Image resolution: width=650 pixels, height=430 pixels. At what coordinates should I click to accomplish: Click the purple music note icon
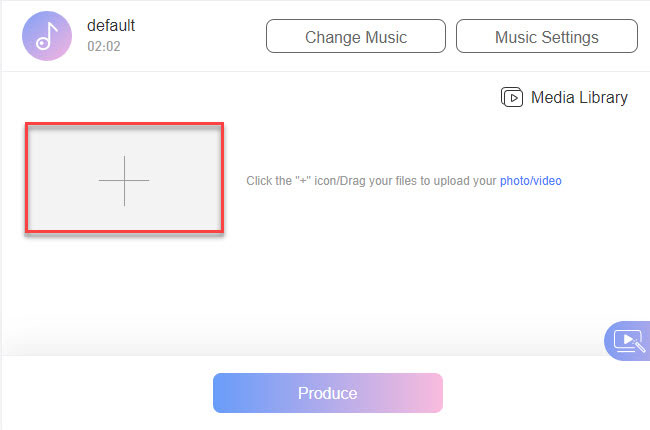pos(47,36)
